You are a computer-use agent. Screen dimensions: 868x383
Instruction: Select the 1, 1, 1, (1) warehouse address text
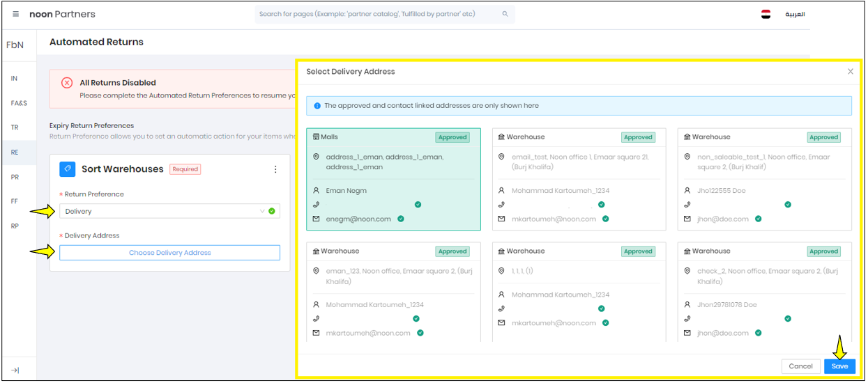(x=522, y=271)
